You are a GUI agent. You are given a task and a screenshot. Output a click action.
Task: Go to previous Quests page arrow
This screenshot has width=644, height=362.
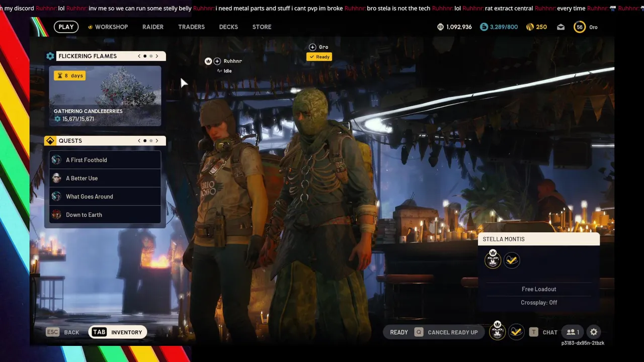click(x=139, y=141)
